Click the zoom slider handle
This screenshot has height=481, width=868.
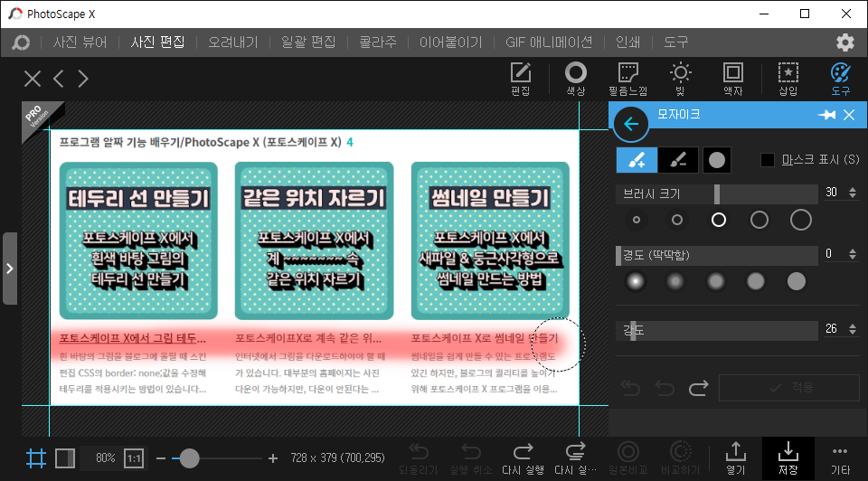tap(189, 458)
